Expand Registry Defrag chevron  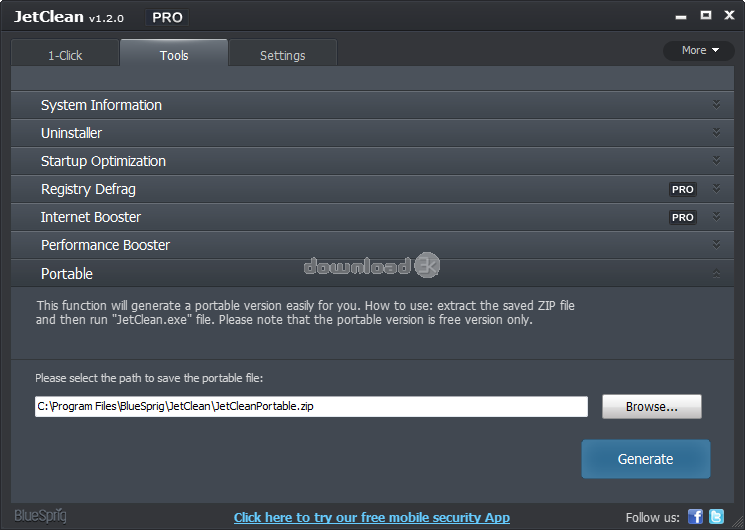[x=716, y=189]
